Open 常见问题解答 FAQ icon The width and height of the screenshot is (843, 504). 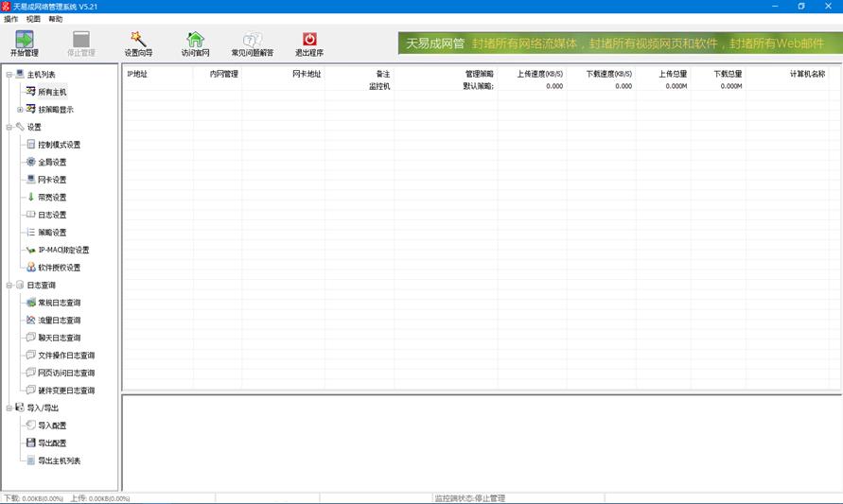tap(253, 39)
